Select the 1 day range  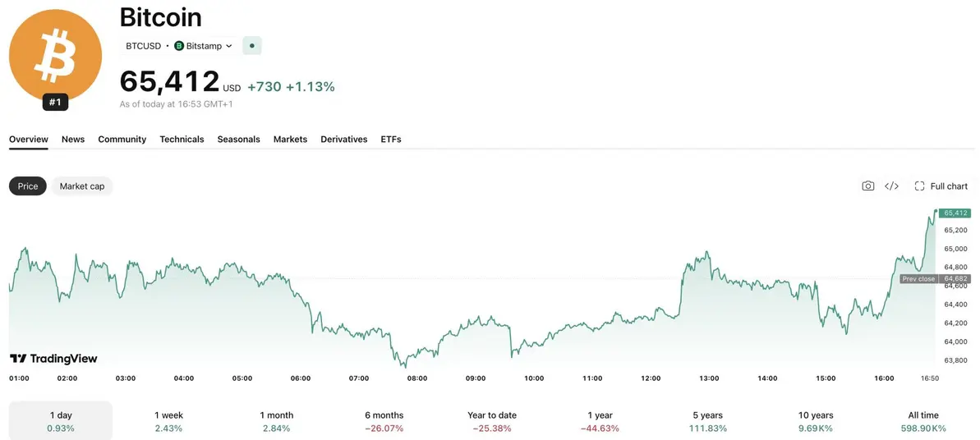tap(61, 421)
